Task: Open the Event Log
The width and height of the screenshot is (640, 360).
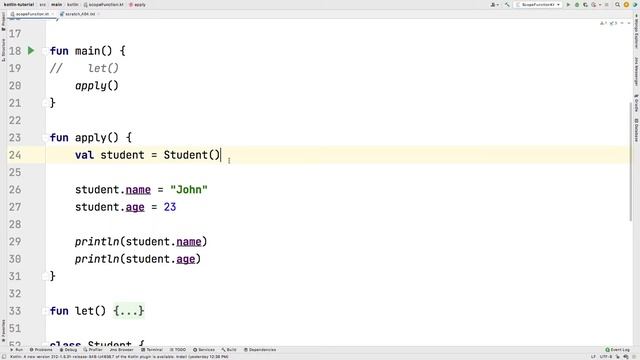Action: click(617, 350)
